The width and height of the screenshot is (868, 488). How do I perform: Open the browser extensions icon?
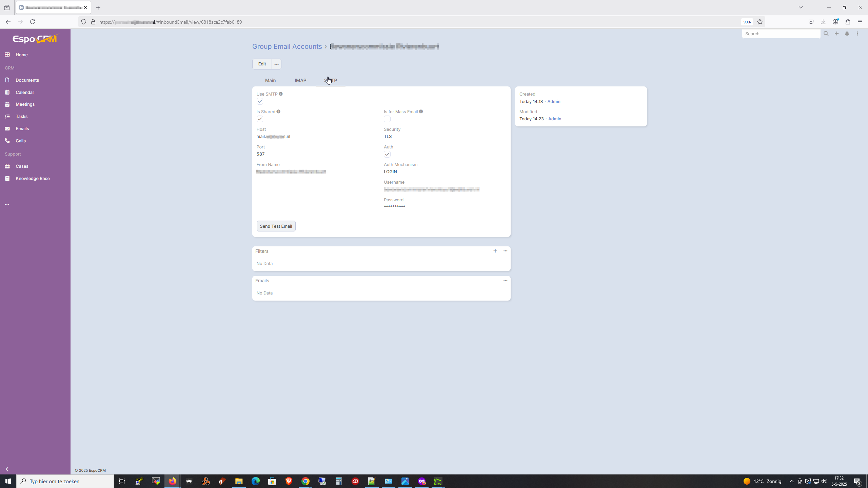tap(848, 22)
